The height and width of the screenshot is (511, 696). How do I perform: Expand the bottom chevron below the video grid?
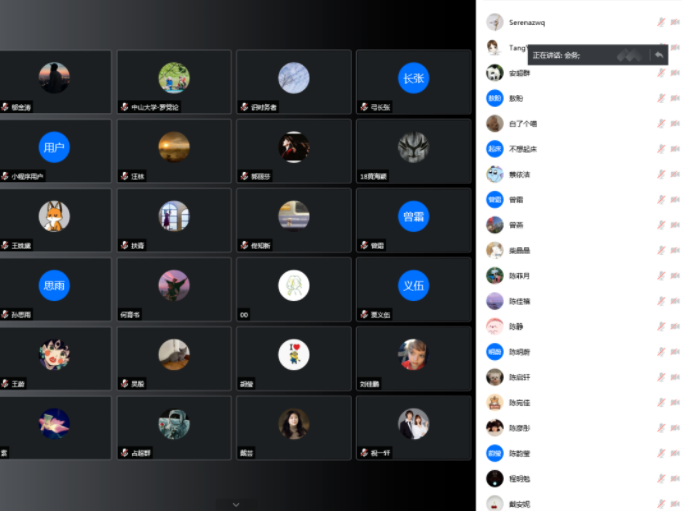pos(236,504)
